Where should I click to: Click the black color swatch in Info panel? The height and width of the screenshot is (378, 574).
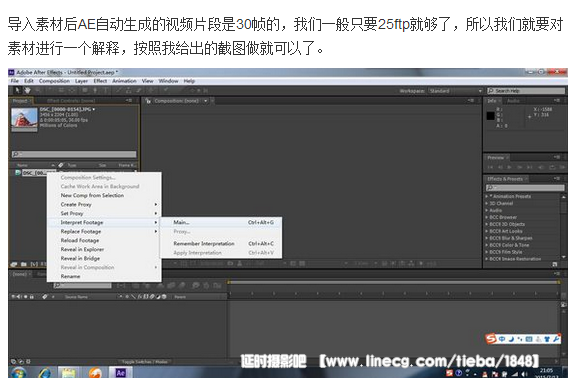click(491, 116)
